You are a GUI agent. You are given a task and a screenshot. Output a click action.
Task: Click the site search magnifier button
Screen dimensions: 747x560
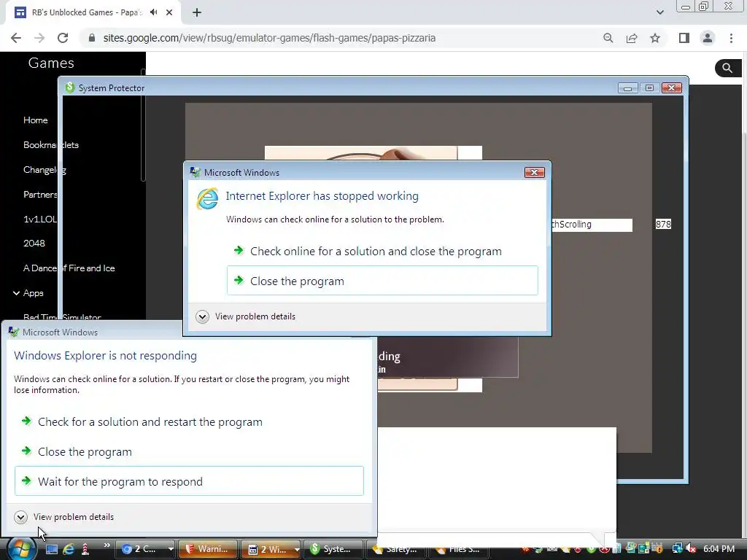click(x=727, y=68)
